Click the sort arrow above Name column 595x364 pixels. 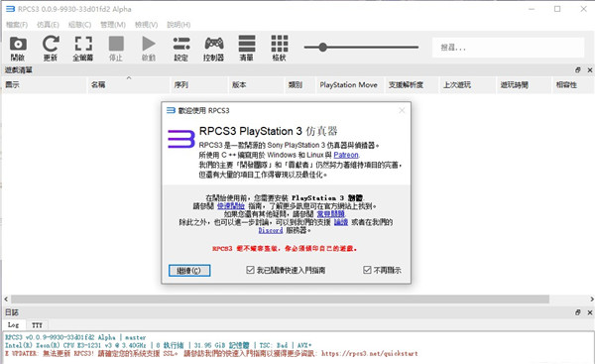tap(129, 77)
